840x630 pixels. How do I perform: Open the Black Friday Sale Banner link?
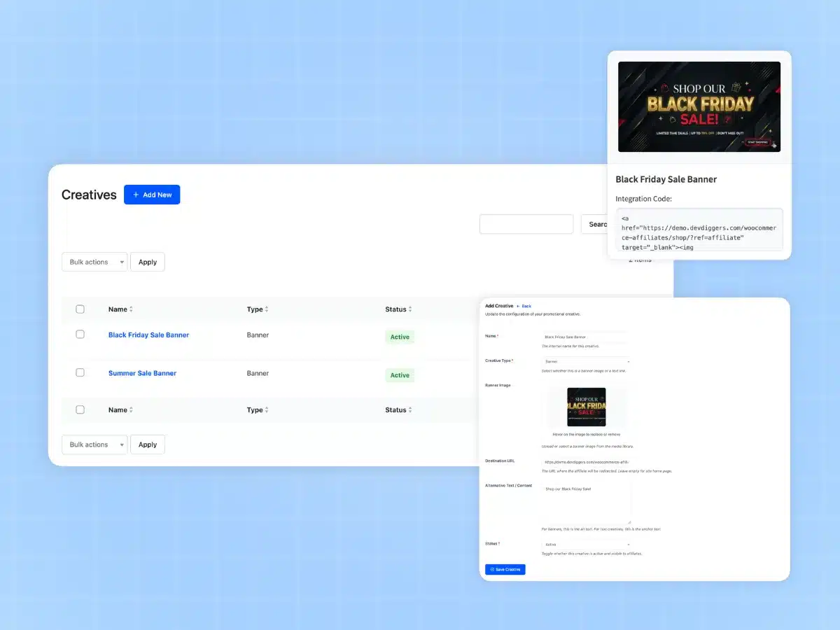click(149, 335)
